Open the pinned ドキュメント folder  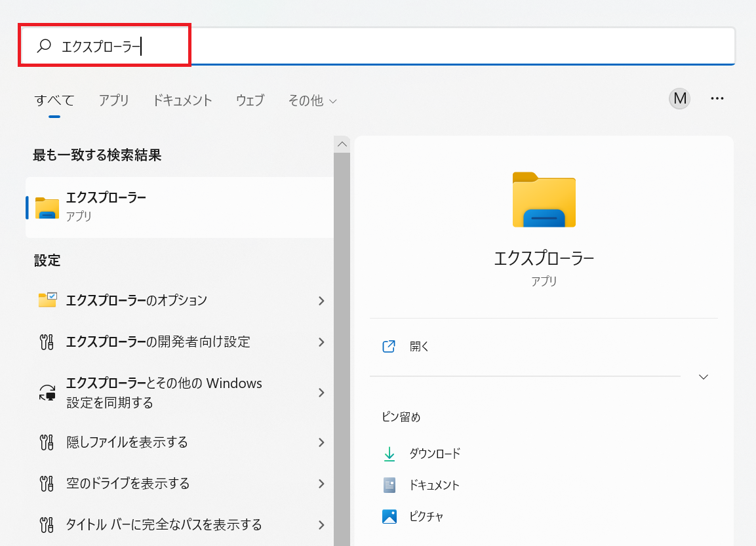[x=433, y=485]
